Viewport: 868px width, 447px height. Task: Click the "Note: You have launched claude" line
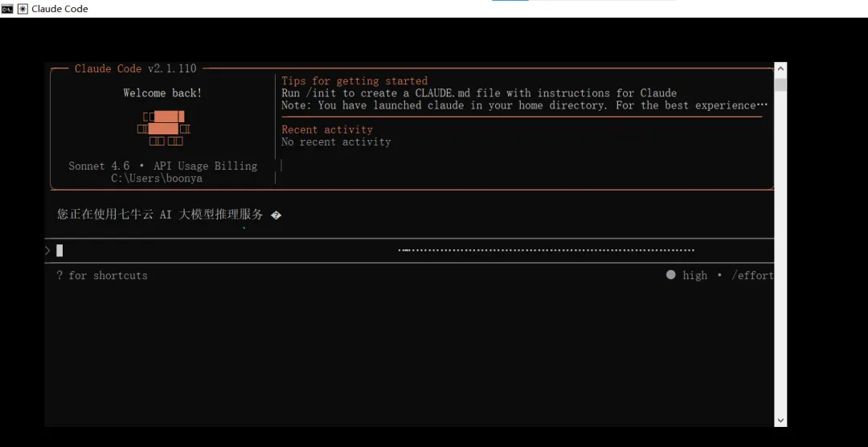point(525,105)
